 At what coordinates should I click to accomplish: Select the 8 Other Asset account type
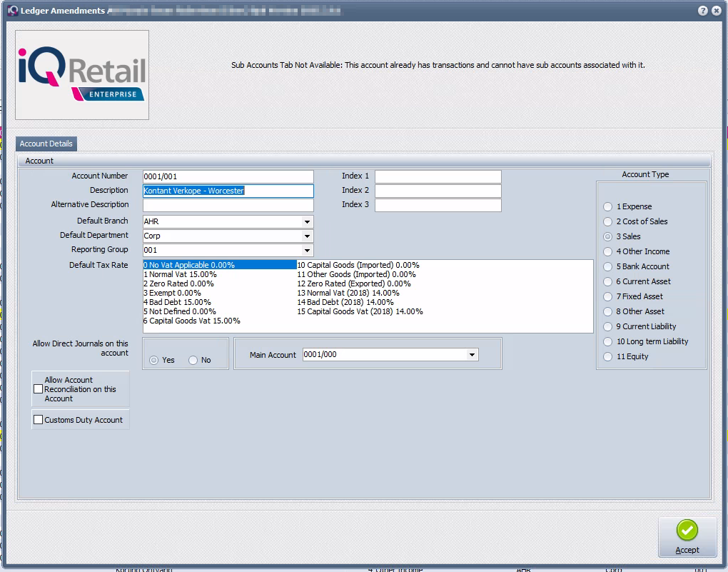tap(608, 312)
